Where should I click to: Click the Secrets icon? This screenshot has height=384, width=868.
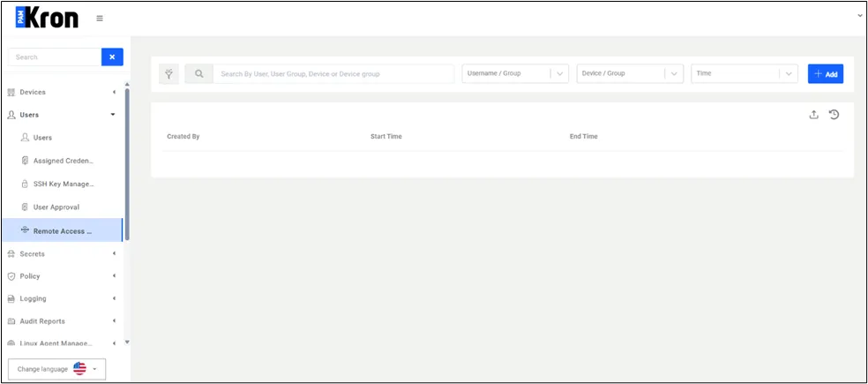(11, 253)
